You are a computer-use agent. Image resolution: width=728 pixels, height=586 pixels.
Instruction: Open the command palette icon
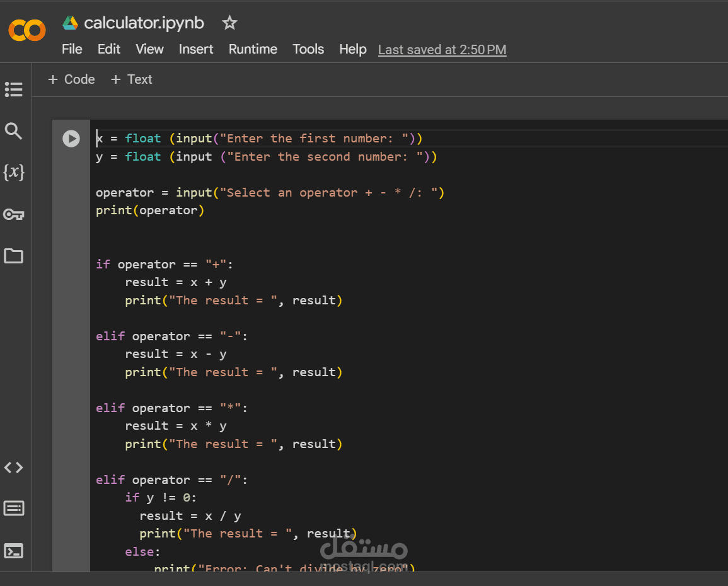point(13,508)
